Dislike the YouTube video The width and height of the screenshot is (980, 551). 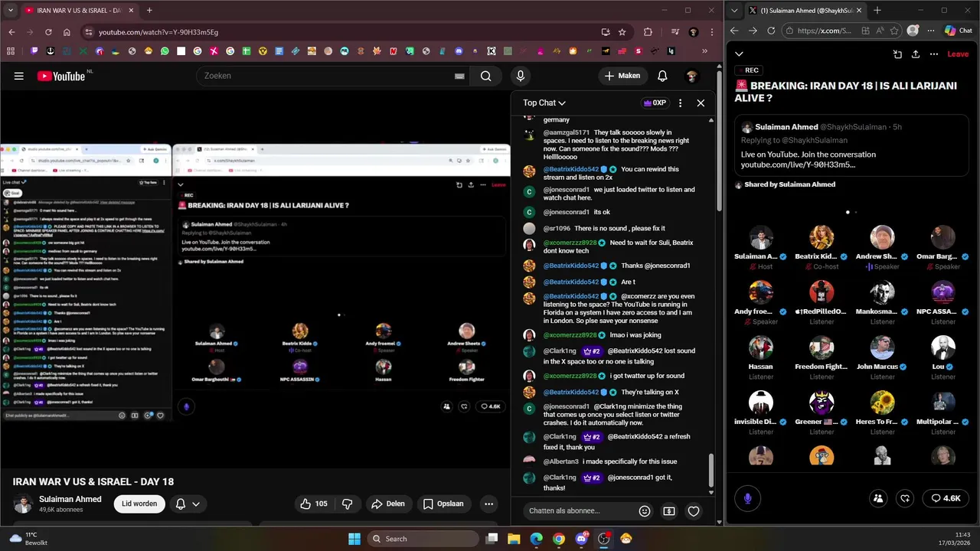pos(347,504)
